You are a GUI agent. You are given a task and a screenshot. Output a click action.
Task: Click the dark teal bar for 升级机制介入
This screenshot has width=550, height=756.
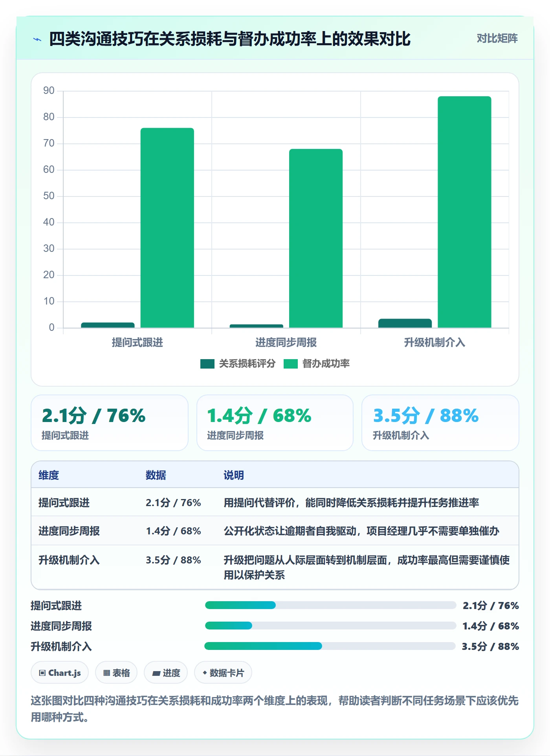[x=405, y=323]
